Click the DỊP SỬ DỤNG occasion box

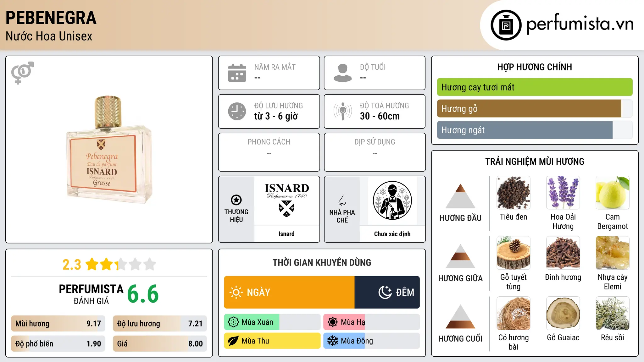coord(375,152)
